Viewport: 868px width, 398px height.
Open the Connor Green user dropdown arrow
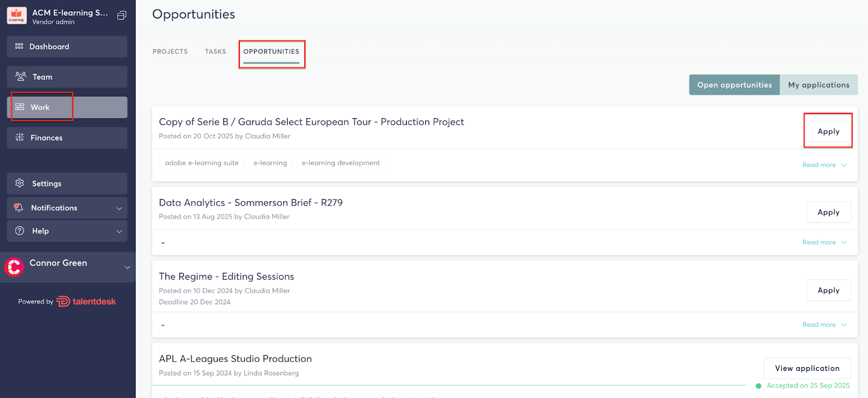pos(127,267)
